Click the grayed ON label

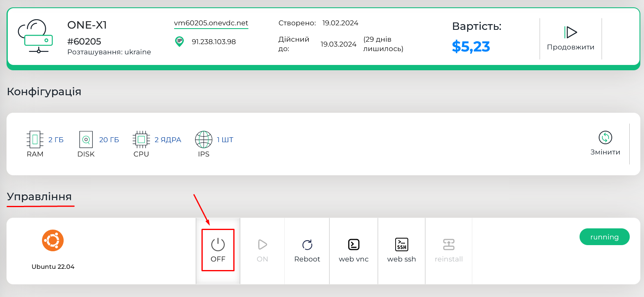point(262,259)
